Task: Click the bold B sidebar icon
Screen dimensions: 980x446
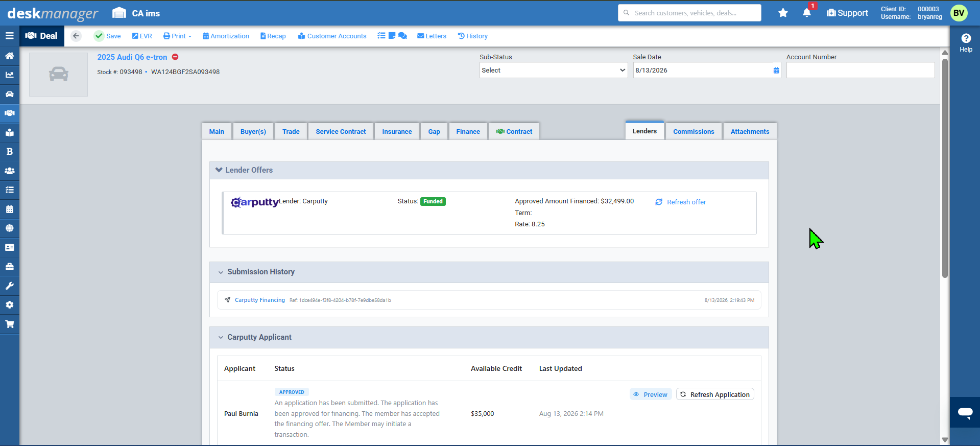Action: coord(9,151)
